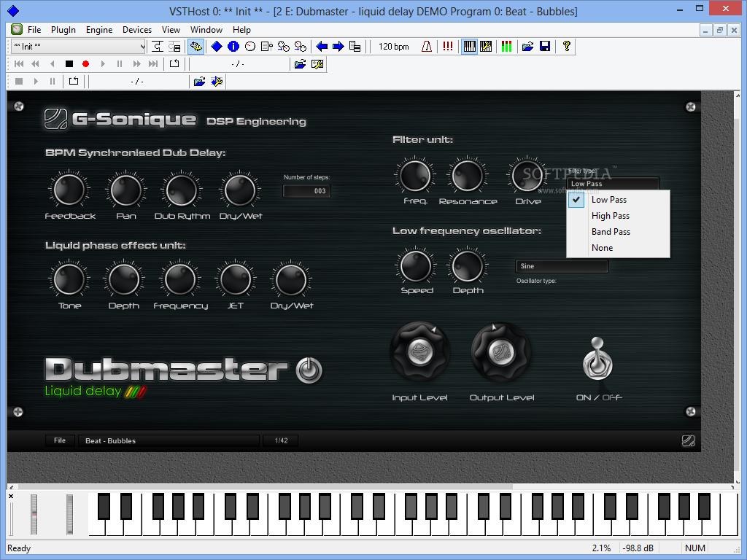The height and width of the screenshot is (560, 747).
Task: Click the Feedback knob
Action: pyautogui.click(x=69, y=190)
